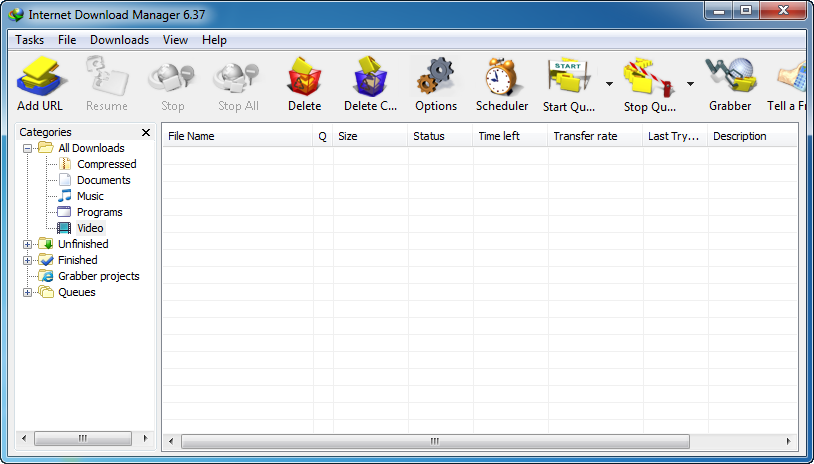This screenshot has width=814, height=464.
Task: Sort by Time left column header
Action: tap(510, 137)
